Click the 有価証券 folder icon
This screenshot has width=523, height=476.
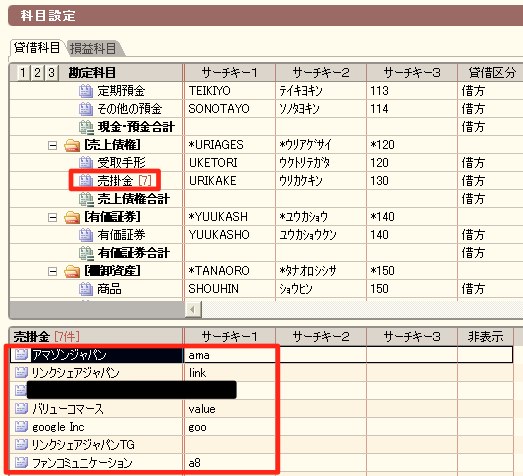(72, 217)
